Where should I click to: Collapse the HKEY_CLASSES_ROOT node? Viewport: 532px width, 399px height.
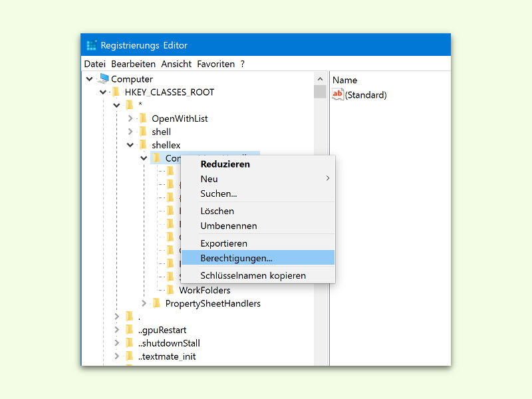pos(103,92)
